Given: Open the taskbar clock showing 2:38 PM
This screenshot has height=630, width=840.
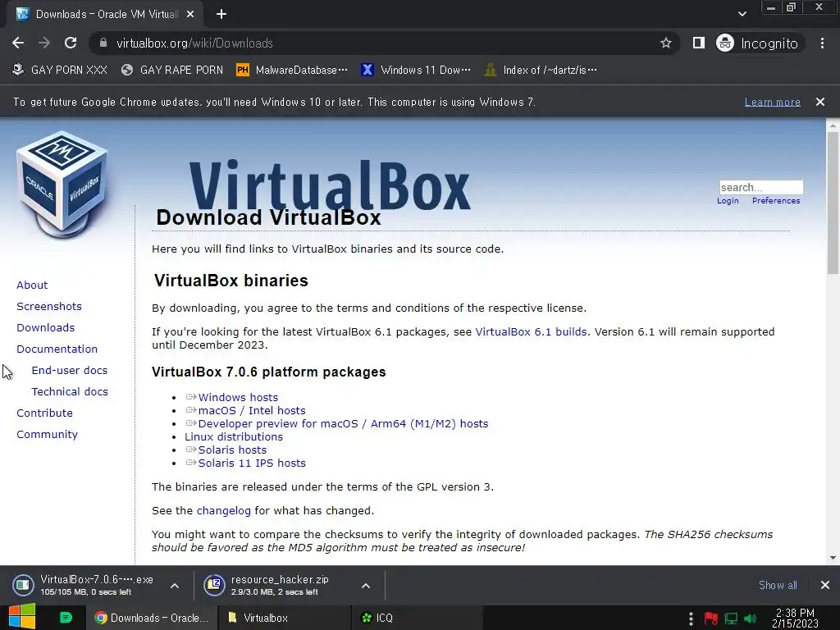Looking at the screenshot, I should (x=795, y=619).
